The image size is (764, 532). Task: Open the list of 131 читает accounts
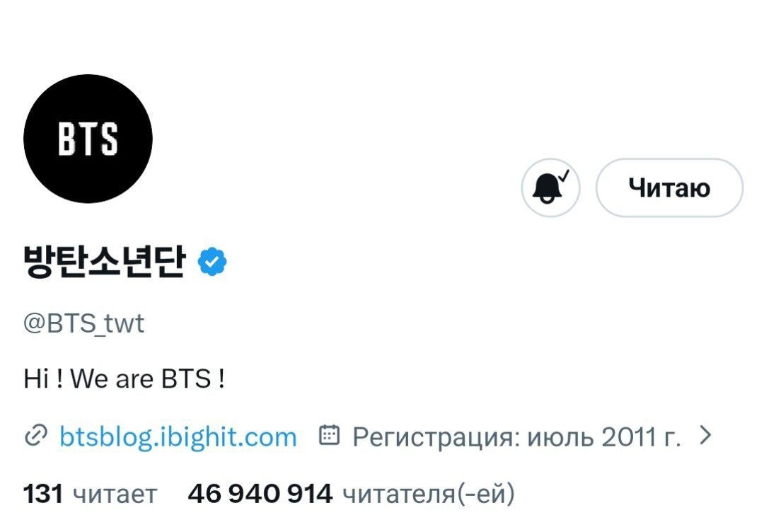(x=90, y=494)
